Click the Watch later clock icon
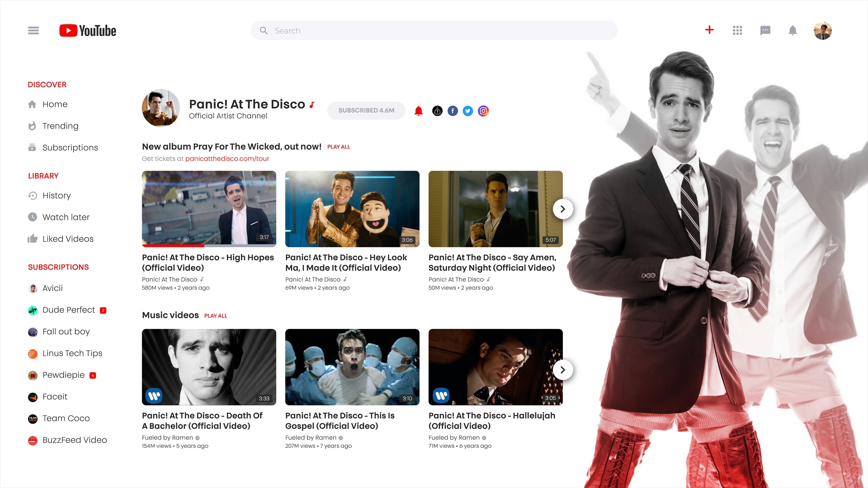Viewport: 868px width, 488px height. (x=33, y=217)
